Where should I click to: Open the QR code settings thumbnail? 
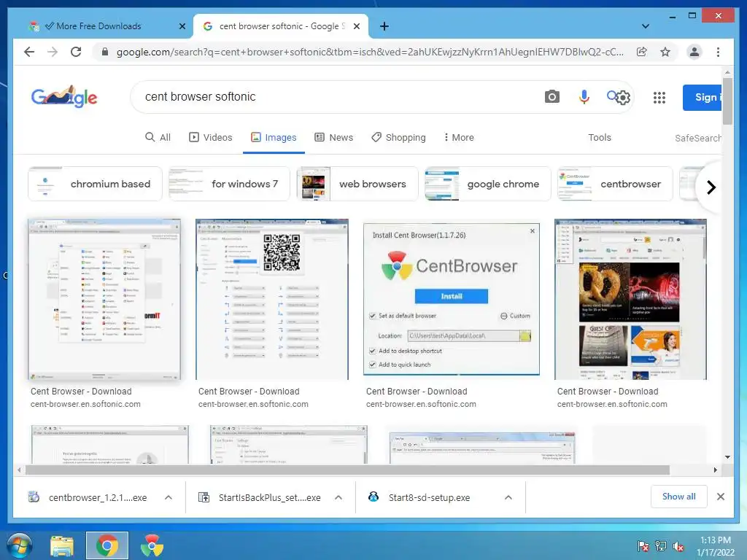[x=272, y=299]
